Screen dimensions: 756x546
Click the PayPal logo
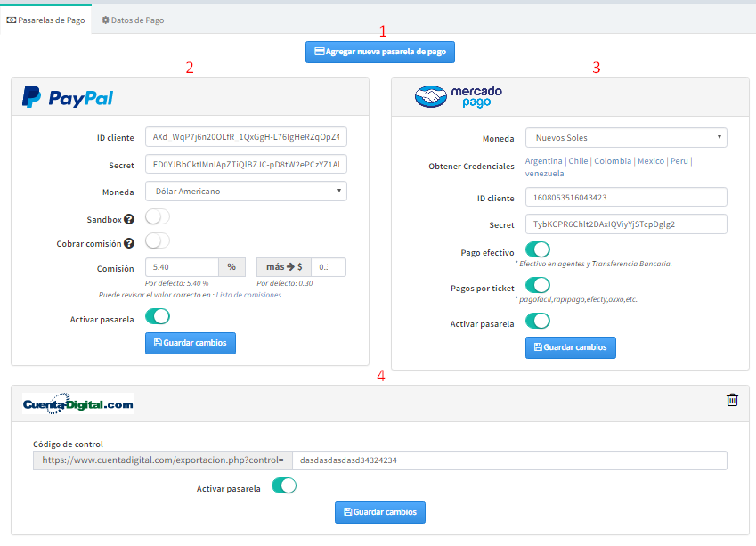tap(68, 97)
